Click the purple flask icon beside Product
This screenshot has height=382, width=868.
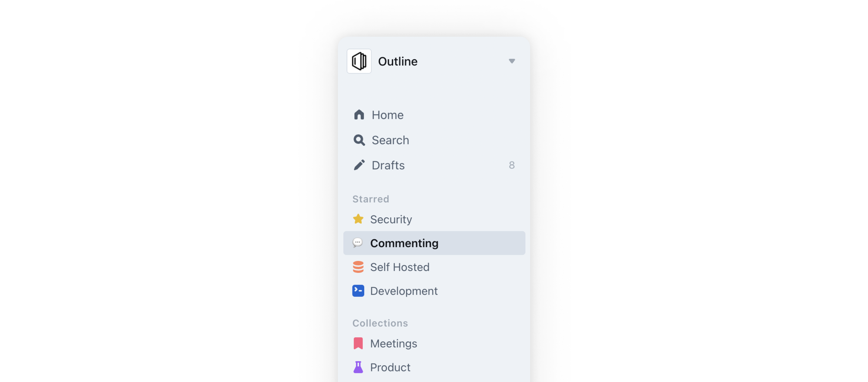358,368
